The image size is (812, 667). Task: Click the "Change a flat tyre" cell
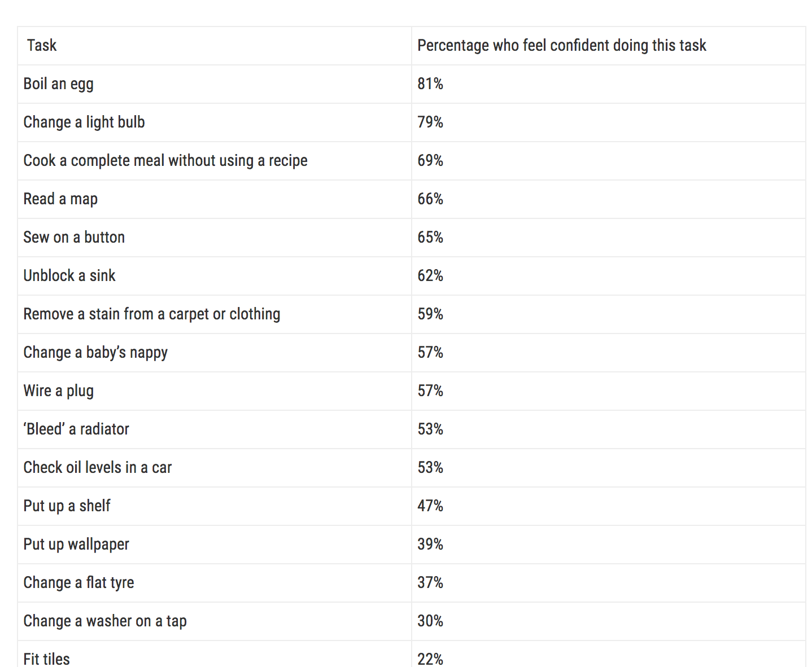point(78,583)
